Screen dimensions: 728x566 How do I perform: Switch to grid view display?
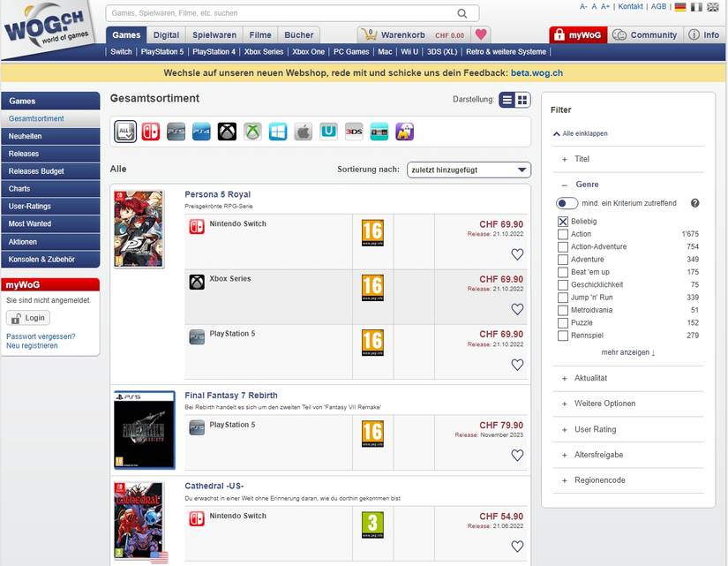point(522,100)
